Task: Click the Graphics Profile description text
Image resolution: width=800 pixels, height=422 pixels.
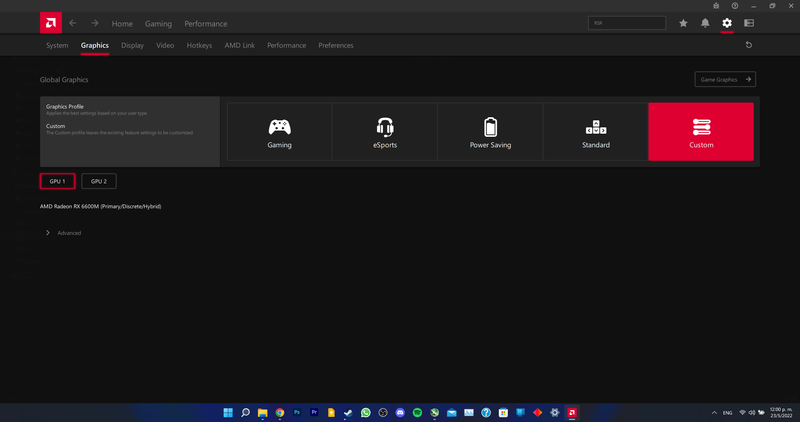Action: click(97, 113)
